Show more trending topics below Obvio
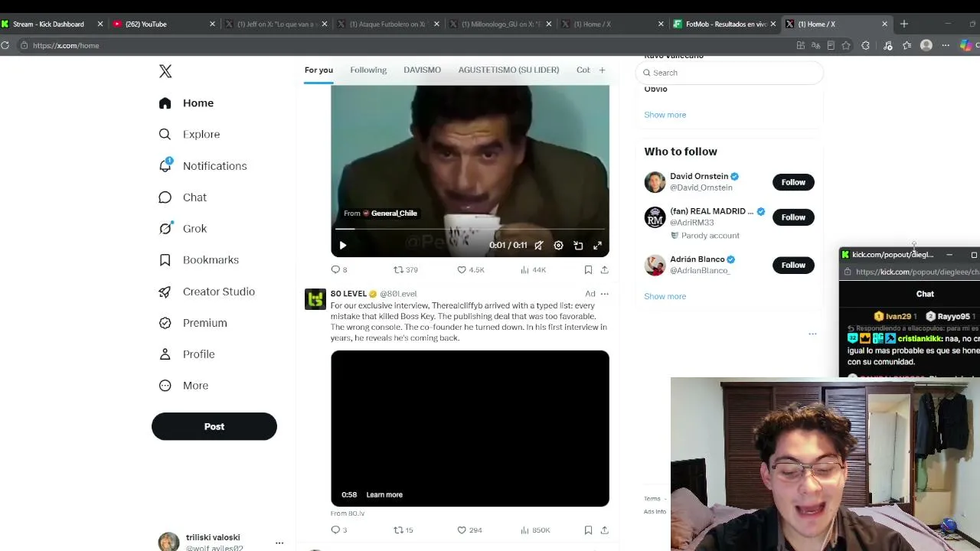Viewport: 980px width, 551px height. pos(665,115)
